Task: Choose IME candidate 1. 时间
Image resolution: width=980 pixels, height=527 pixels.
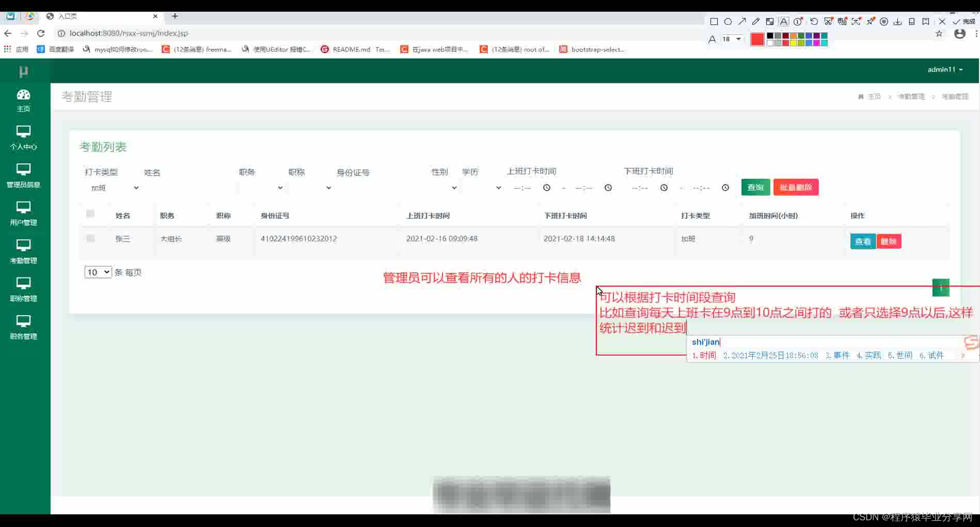Action: click(x=704, y=355)
